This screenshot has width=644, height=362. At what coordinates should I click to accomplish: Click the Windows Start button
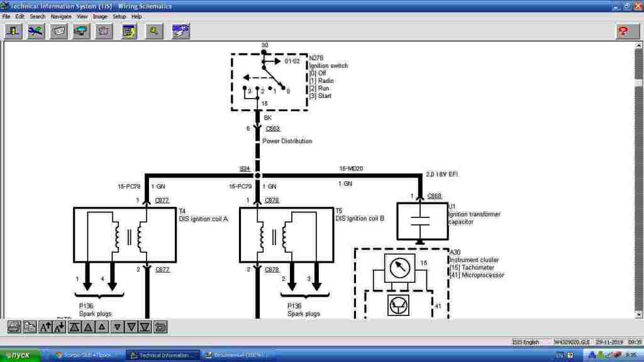pyautogui.click(x=20, y=355)
